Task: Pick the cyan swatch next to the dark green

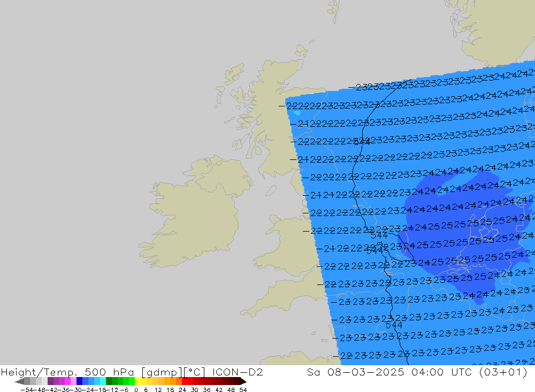Action: click(103, 381)
